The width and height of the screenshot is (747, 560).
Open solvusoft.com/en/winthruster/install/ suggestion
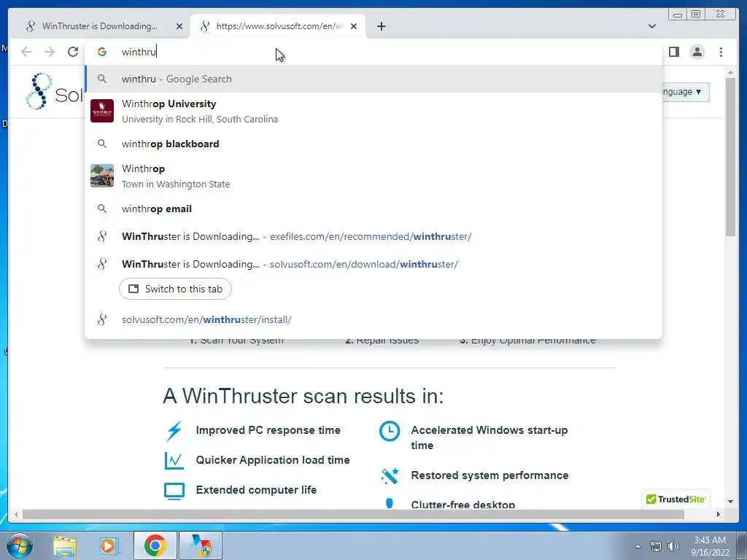point(373,319)
